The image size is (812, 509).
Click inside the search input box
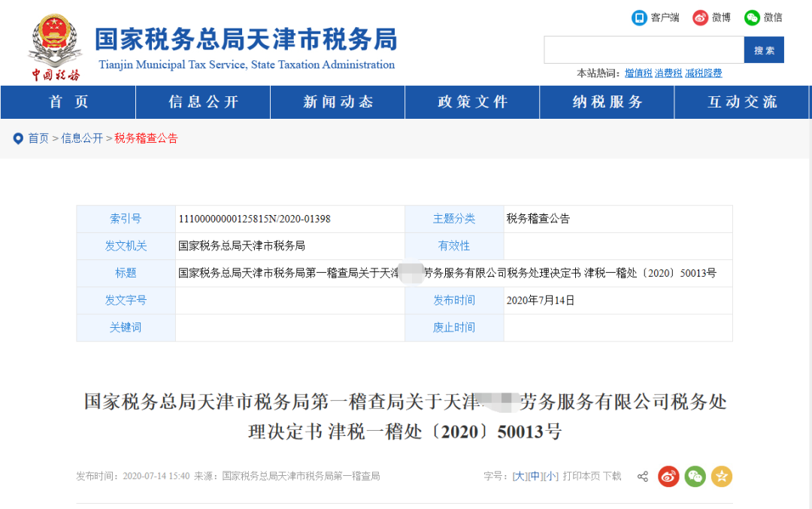[x=644, y=50]
